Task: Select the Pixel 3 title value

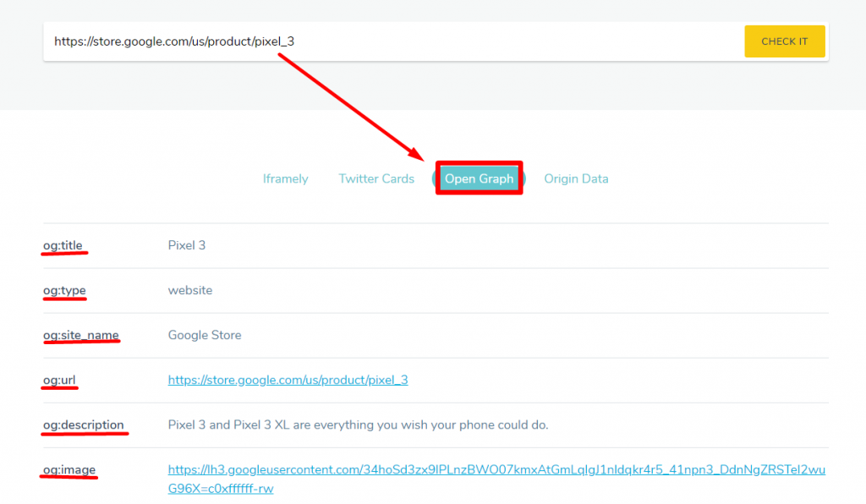Action: coord(186,244)
